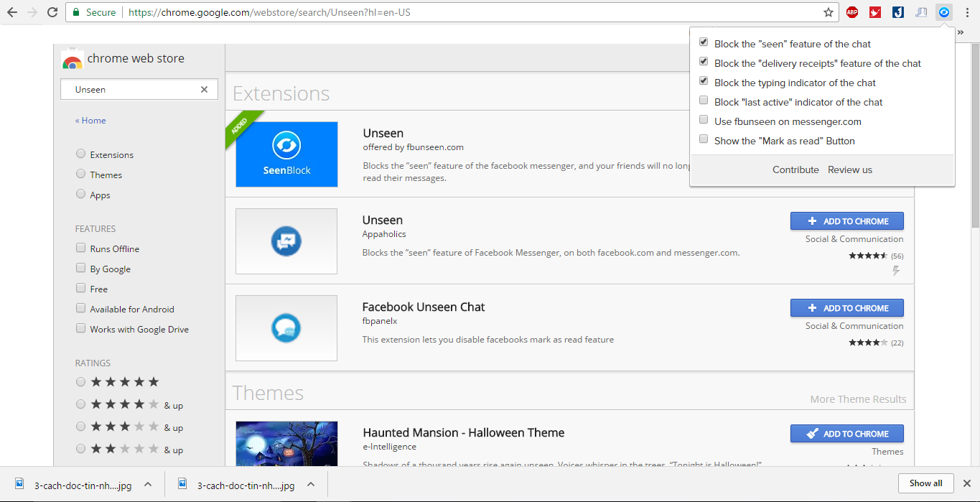Select the Extensions radio filter
This screenshot has height=502, width=980.
coord(81,154)
